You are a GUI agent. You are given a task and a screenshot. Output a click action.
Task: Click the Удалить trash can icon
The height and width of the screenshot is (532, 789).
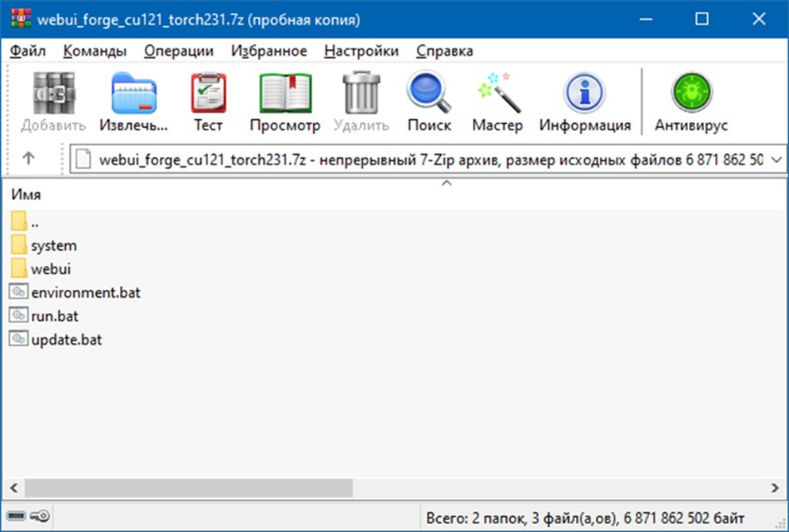[x=362, y=93]
